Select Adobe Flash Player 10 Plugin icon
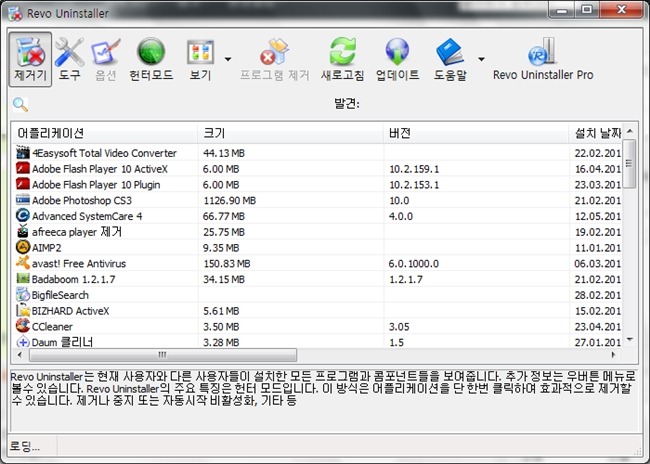 pos(23,184)
